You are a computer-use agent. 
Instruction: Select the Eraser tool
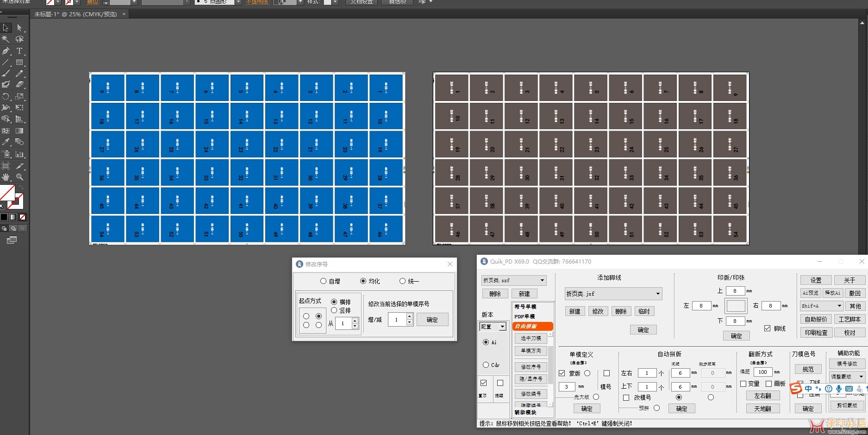pos(19,85)
